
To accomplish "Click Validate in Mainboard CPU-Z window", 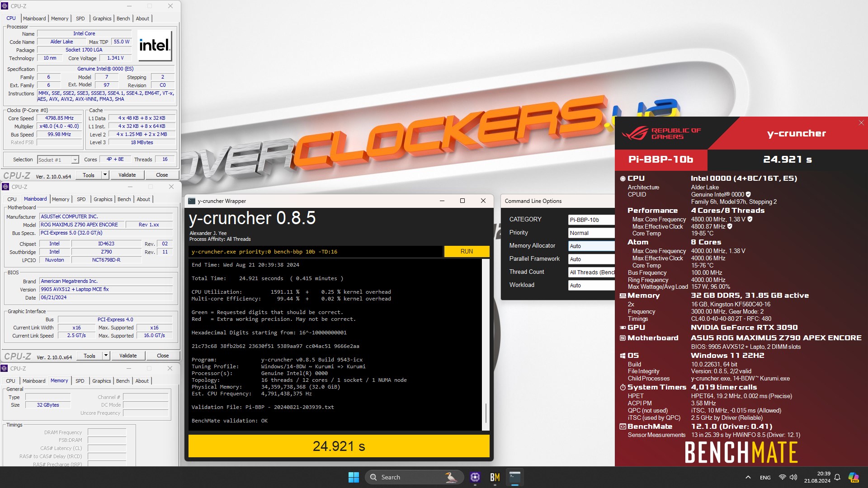I will coord(128,356).
